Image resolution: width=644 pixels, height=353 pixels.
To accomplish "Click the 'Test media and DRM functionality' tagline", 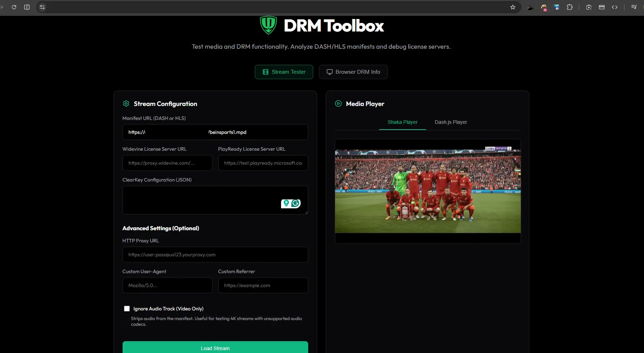I will (321, 47).
